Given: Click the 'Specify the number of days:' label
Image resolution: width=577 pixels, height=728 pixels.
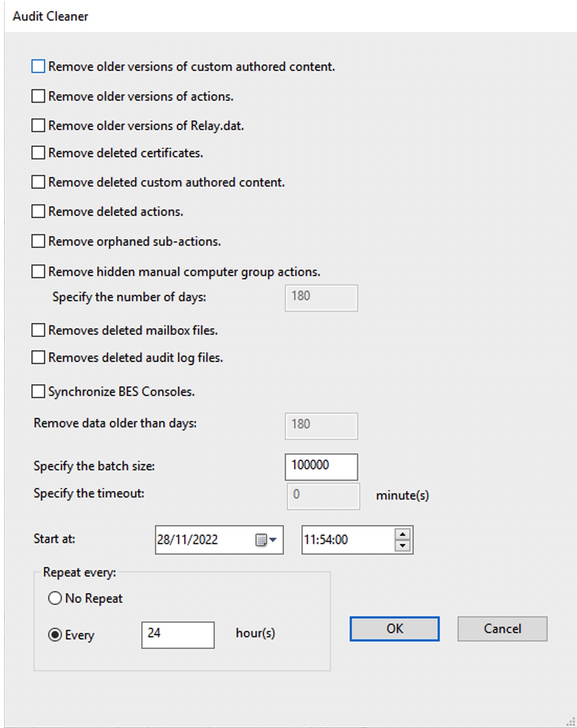Looking at the screenshot, I should pos(129,297).
